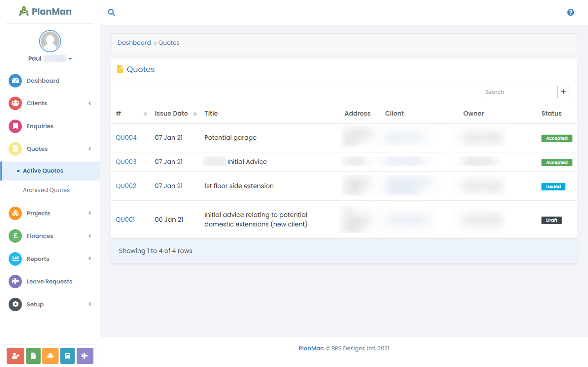Expand the Setup menu chevron
The height and width of the screenshot is (367, 588).
[x=90, y=304]
